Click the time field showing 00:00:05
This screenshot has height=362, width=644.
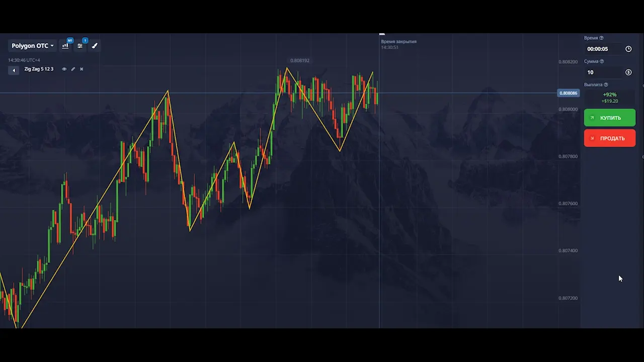tap(603, 49)
